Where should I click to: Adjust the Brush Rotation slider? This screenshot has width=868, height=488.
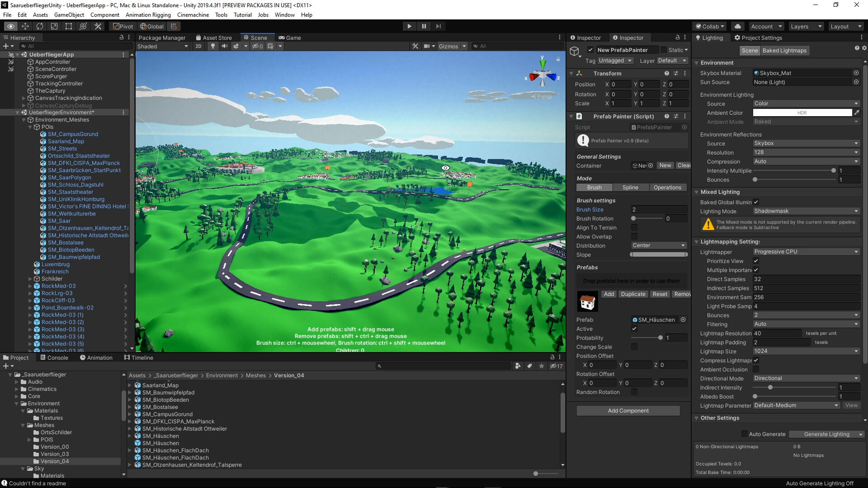pyautogui.click(x=648, y=218)
